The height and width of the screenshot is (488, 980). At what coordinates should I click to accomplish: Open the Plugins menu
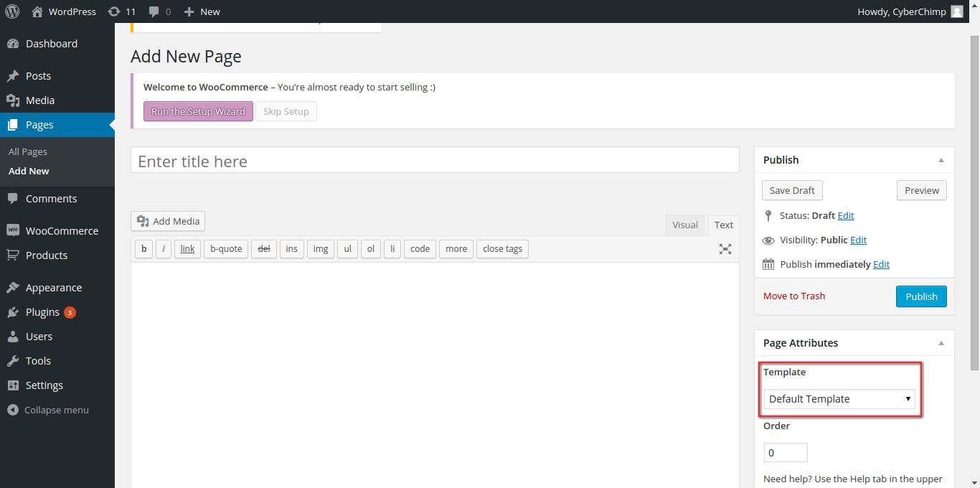coord(57,312)
